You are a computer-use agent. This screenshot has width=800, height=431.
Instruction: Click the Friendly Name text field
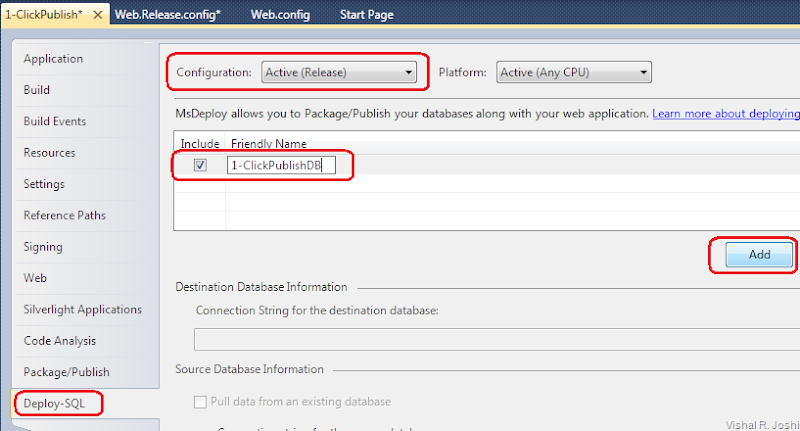(x=280, y=165)
